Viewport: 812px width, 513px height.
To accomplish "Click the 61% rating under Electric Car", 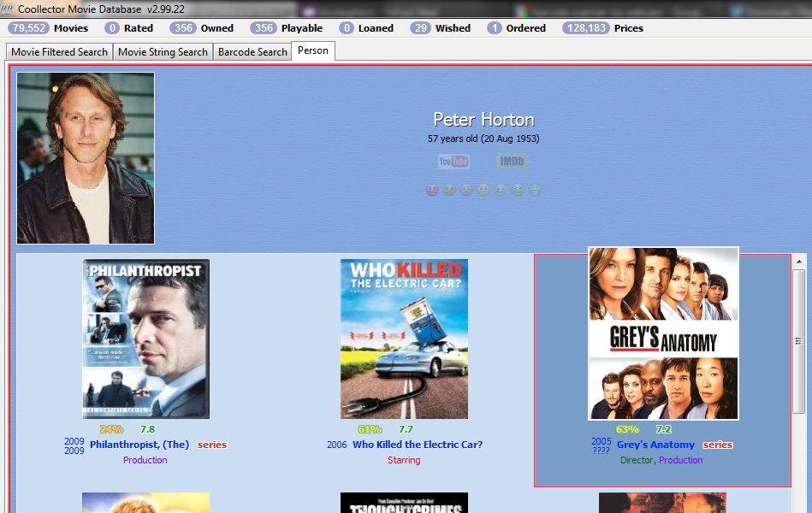I will coord(370,429).
